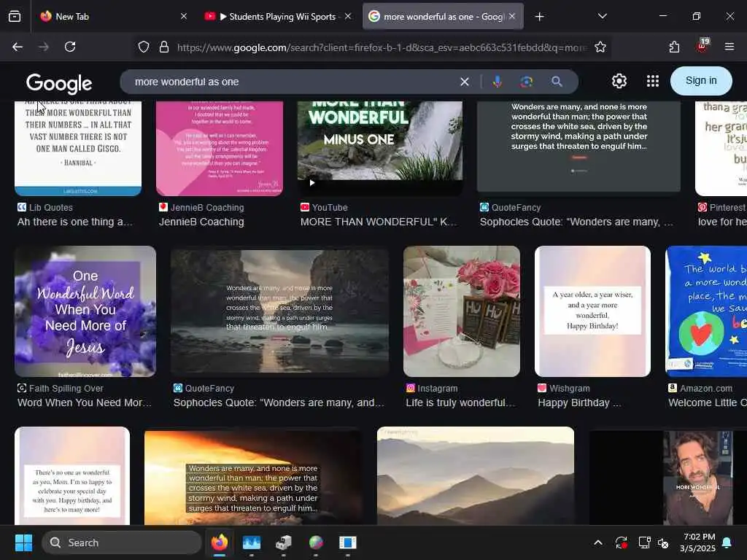Go back to the previous page
The image size is (747, 560).
[18, 47]
